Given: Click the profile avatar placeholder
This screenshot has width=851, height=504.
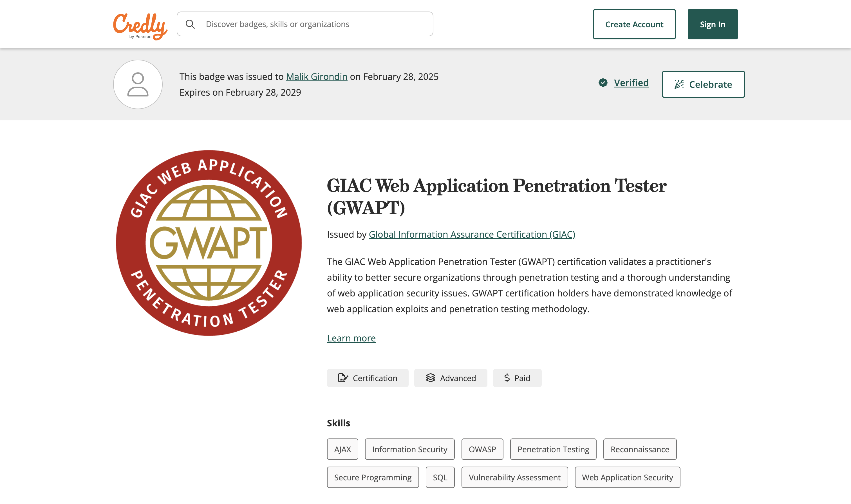Looking at the screenshot, I should click(x=138, y=84).
